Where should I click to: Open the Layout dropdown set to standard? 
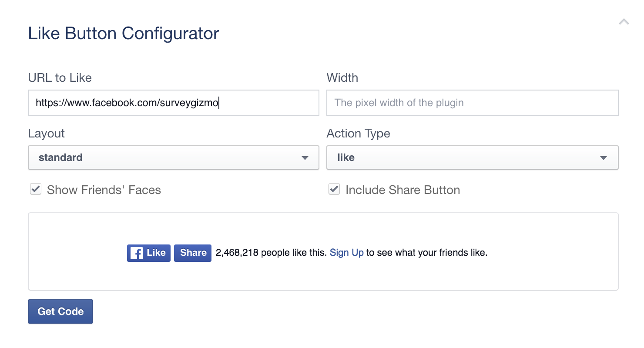(173, 157)
